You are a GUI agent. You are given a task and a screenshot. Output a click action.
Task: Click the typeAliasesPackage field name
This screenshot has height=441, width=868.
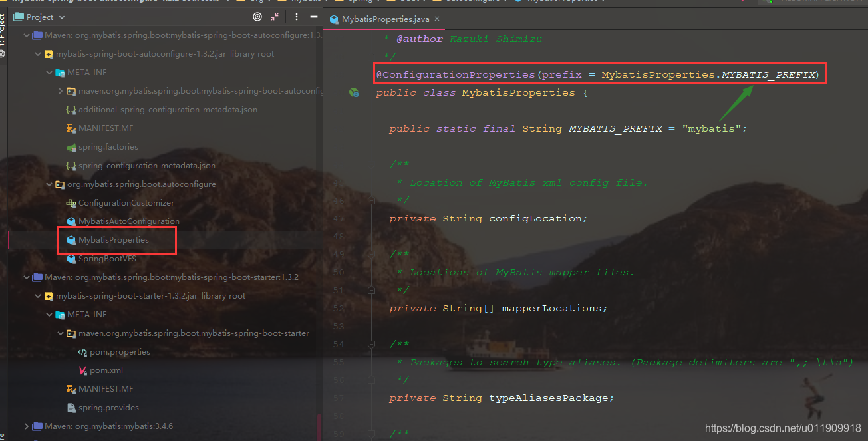[x=549, y=398]
